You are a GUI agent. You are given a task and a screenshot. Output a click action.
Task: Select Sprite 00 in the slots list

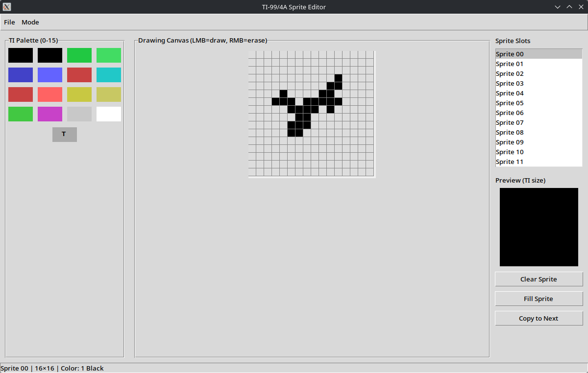point(539,54)
